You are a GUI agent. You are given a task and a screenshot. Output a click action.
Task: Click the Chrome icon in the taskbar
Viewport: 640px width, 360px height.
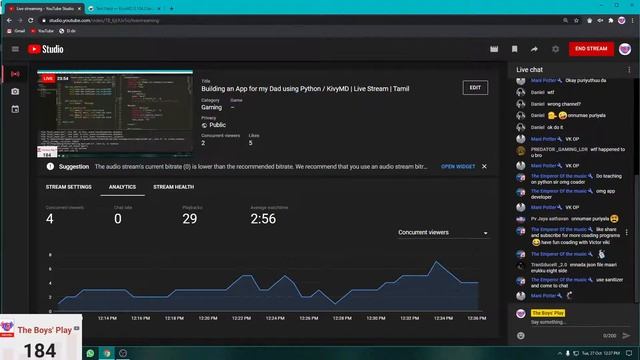(x=107, y=353)
